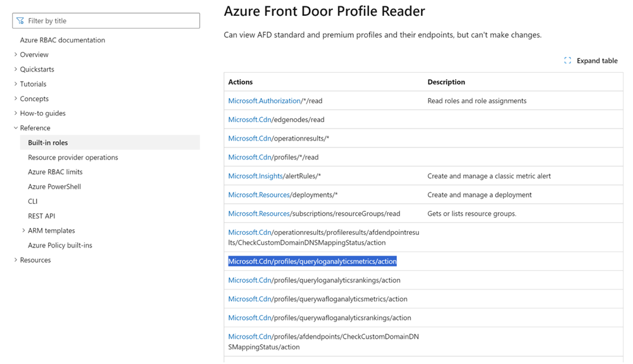This screenshot has width=633, height=364.
Task: Click Microsoft.Authorization link in Actions column
Action: click(x=265, y=101)
